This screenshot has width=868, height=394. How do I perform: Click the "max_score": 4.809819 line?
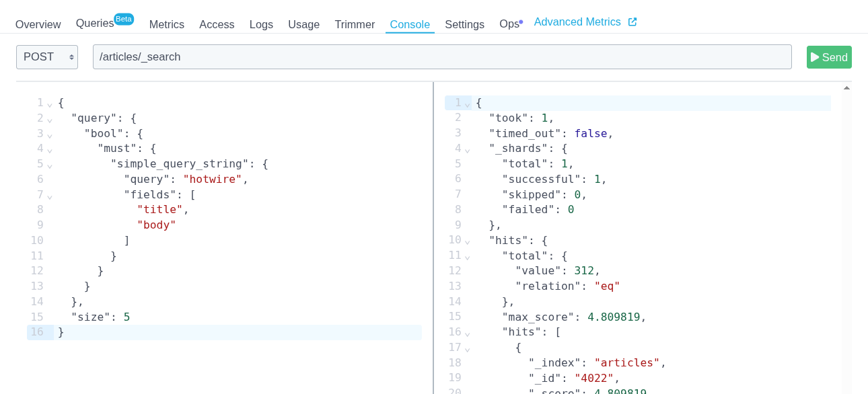point(574,317)
